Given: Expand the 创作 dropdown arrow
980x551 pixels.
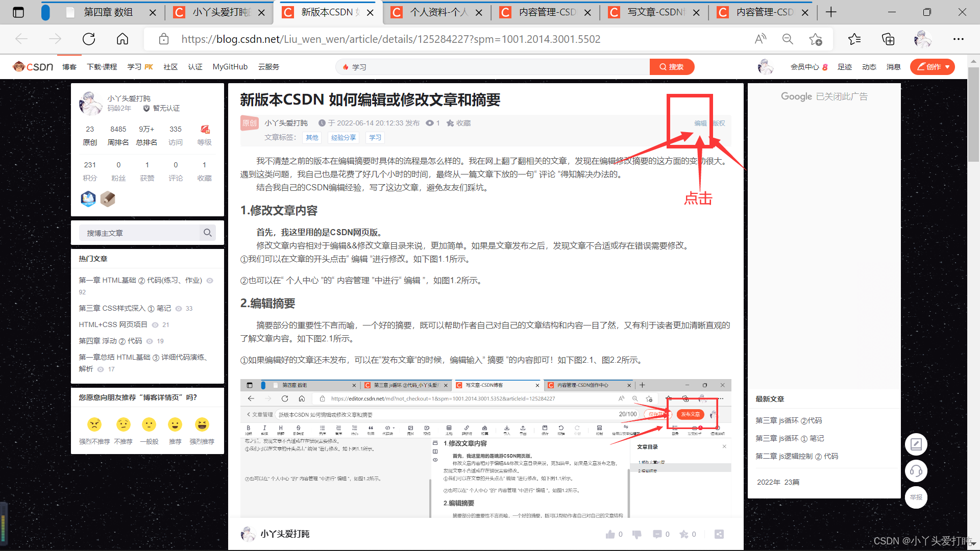Looking at the screenshot, I should point(947,67).
